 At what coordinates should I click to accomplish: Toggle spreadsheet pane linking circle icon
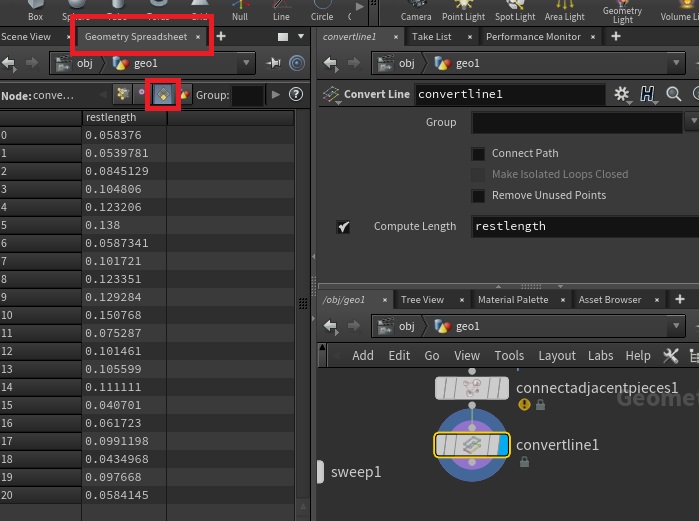tap(297, 63)
